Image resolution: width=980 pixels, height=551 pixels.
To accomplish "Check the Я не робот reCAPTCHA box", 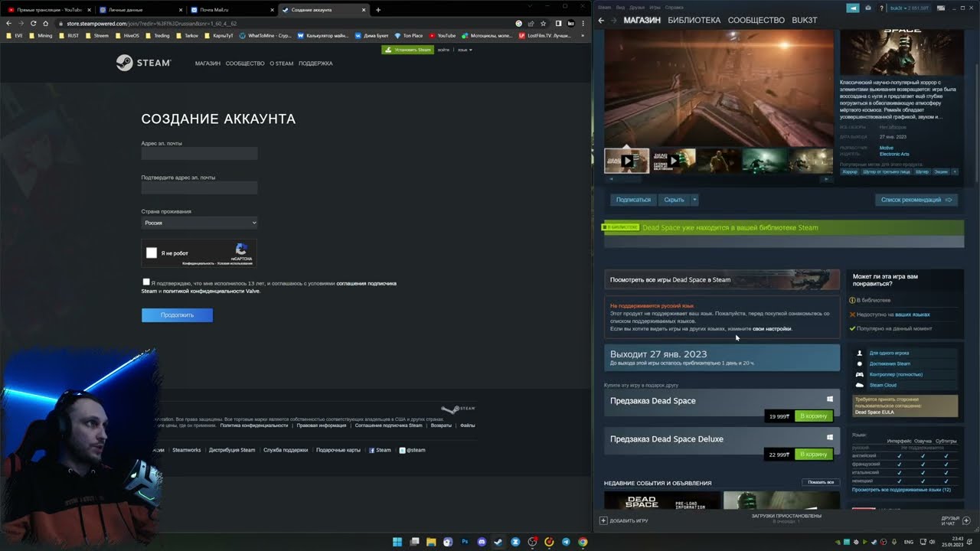I will (x=152, y=253).
